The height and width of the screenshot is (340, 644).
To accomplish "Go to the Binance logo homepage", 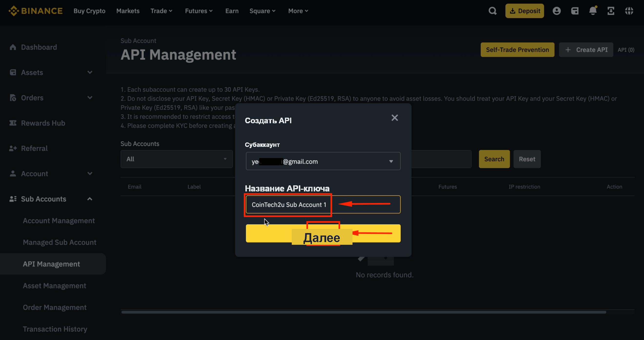I will pos(36,11).
